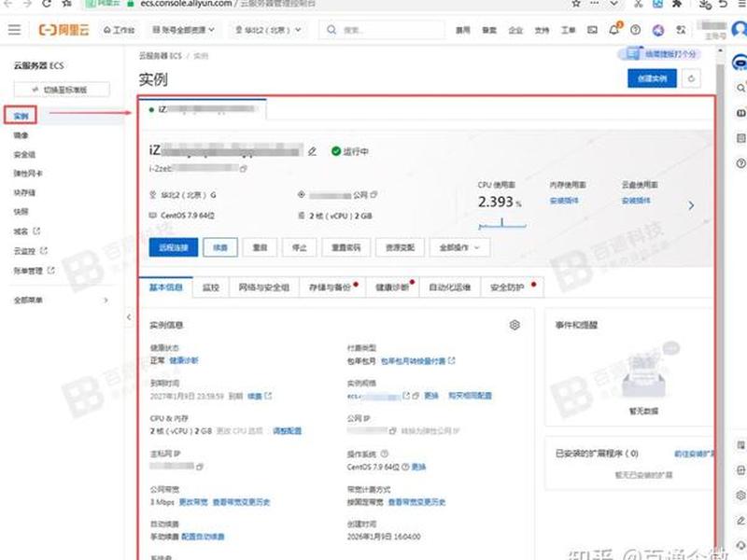Expand the 全部操作 dropdown
This screenshot has width=747, height=560.
pos(459,247)
